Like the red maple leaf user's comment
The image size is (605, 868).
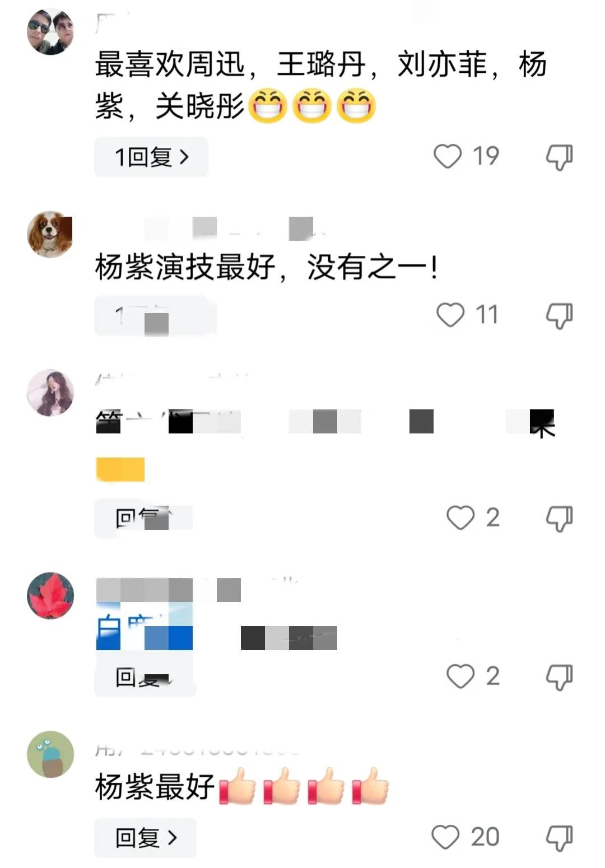point(460,675)
